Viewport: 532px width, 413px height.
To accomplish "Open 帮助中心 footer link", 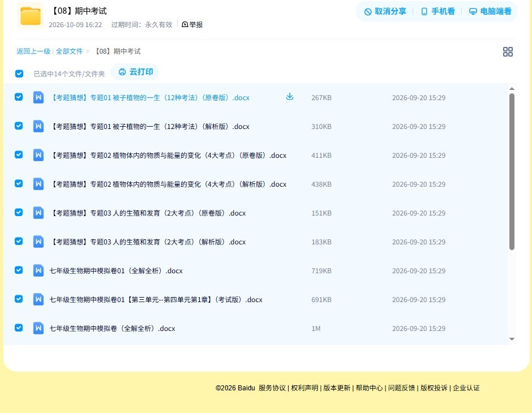I will click(369, 388).
